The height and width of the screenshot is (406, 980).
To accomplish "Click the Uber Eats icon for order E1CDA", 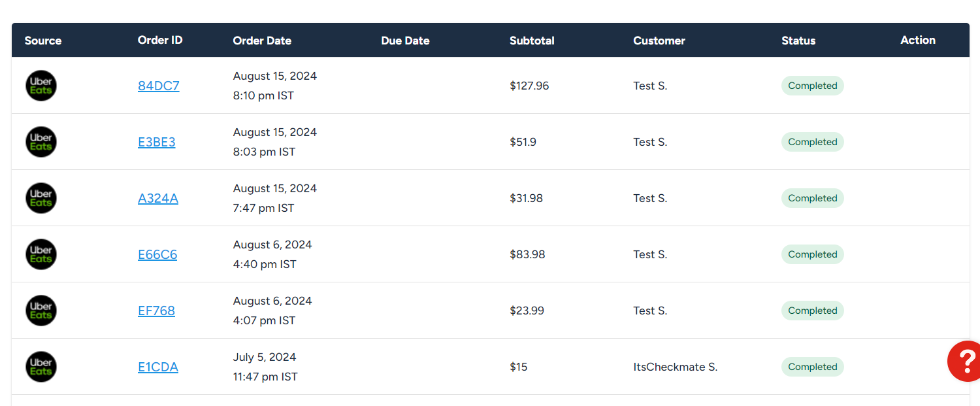I will pyautogui.click(x=41, y=367).
